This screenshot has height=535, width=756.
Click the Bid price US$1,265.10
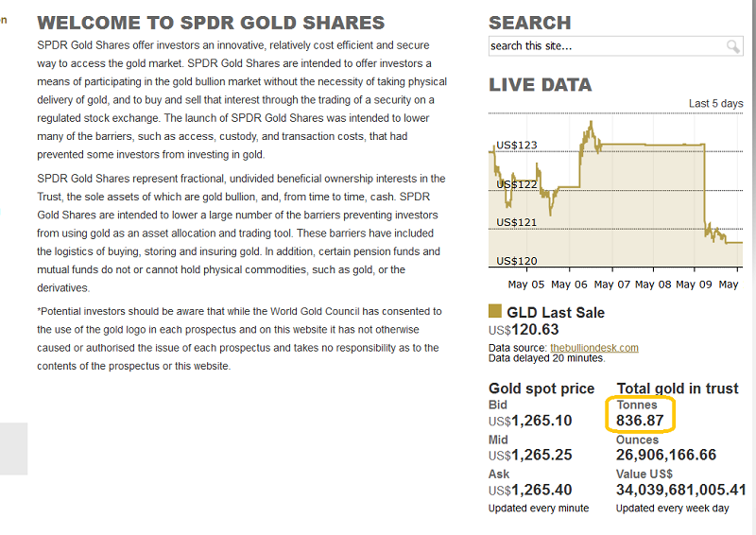pyautogui.click(x=530, y=421)
